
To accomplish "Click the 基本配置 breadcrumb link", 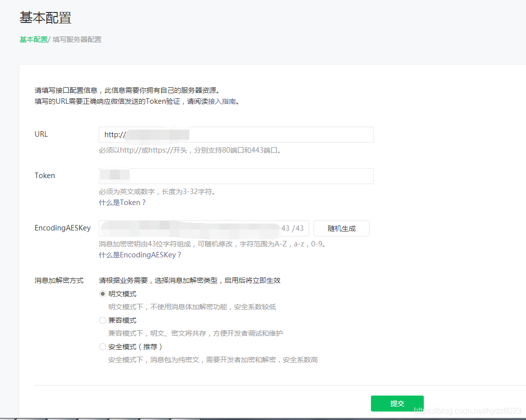I will point(33,39).
